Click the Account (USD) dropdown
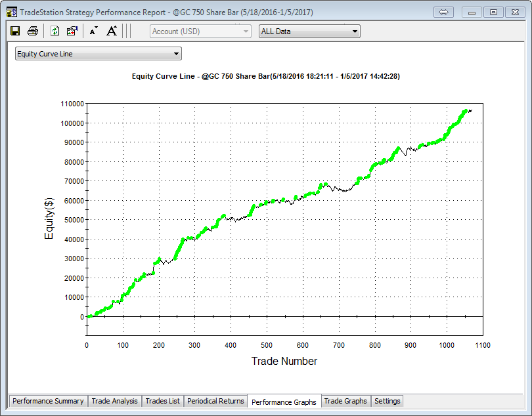The height and width of the screenshot is (416, 532). (201, 31)
